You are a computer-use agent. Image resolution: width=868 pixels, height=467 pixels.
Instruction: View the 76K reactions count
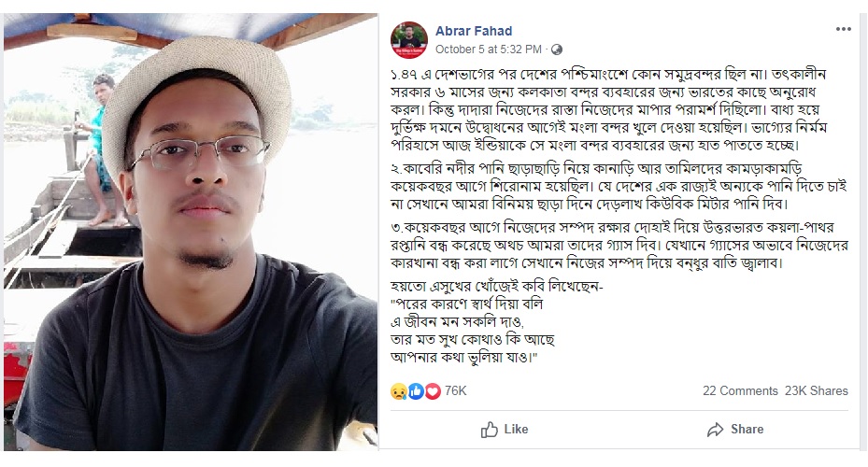point(456,391)
